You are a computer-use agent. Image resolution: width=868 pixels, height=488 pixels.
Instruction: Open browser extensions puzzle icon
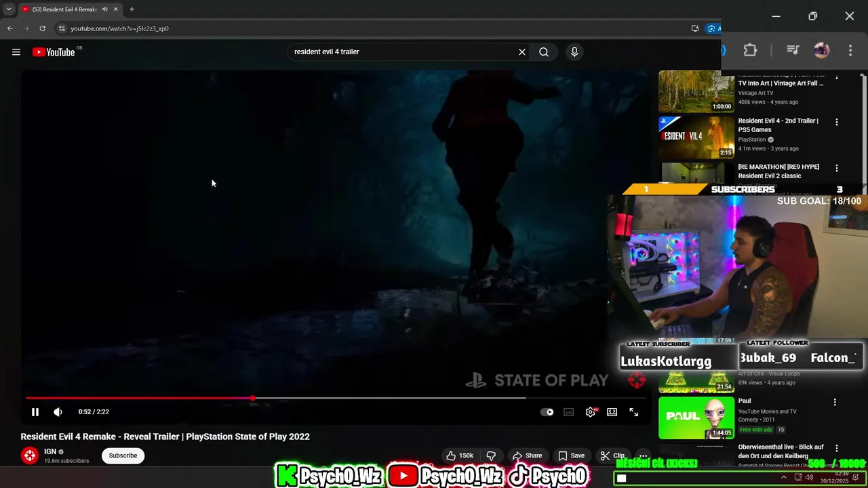tap(750, 50)
